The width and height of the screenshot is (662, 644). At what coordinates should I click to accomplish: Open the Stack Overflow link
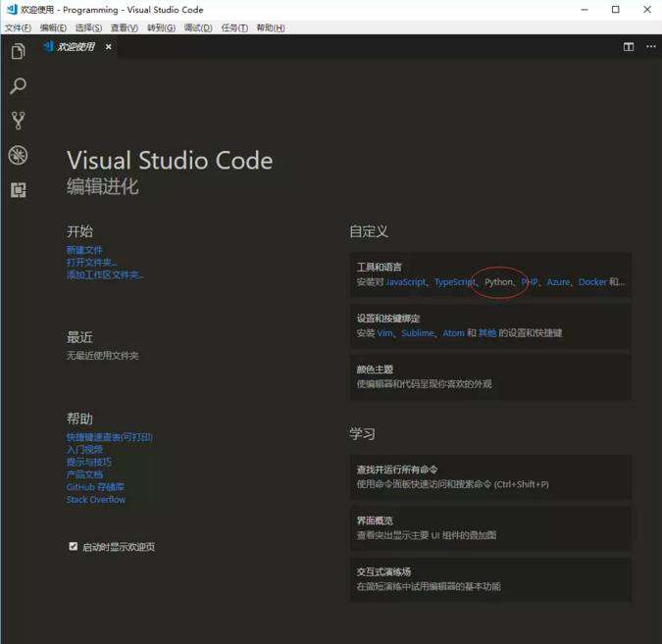pyautogui.click(x=96, y=500)
